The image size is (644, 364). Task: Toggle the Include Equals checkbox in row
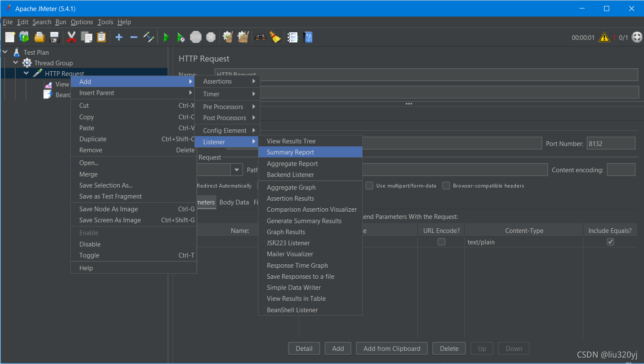click(610, 242)
